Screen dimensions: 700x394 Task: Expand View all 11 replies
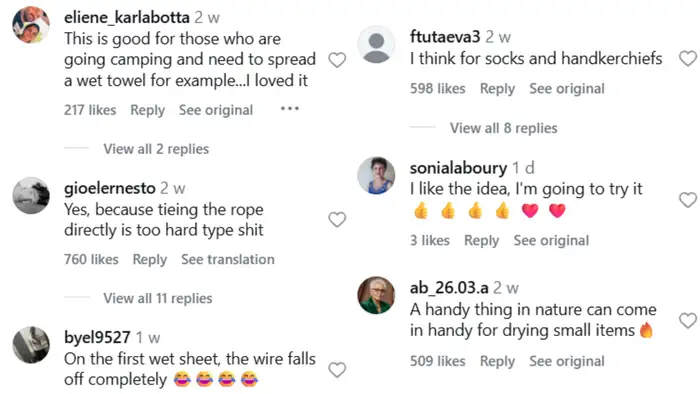coord(158,298)
